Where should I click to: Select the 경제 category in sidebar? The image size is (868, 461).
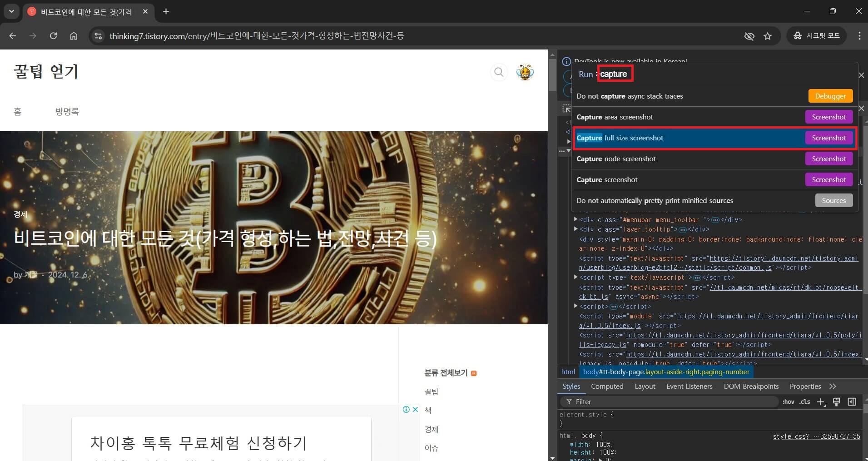pyautogui.click(x=432, y=429)
